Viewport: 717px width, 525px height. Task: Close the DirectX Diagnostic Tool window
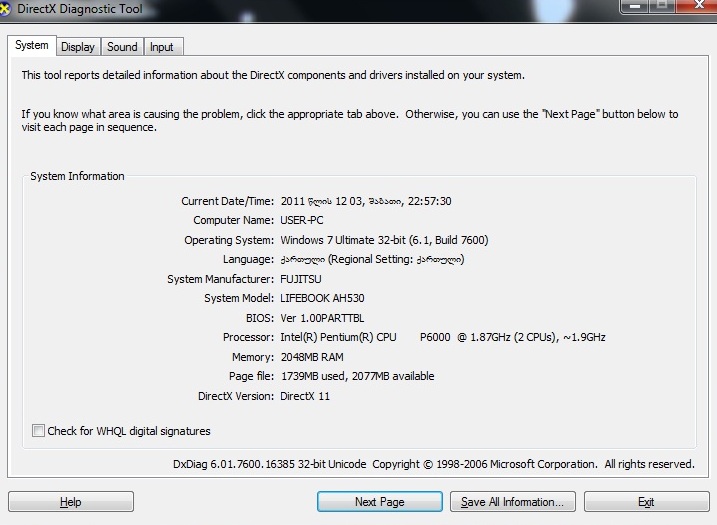[696, 5]
